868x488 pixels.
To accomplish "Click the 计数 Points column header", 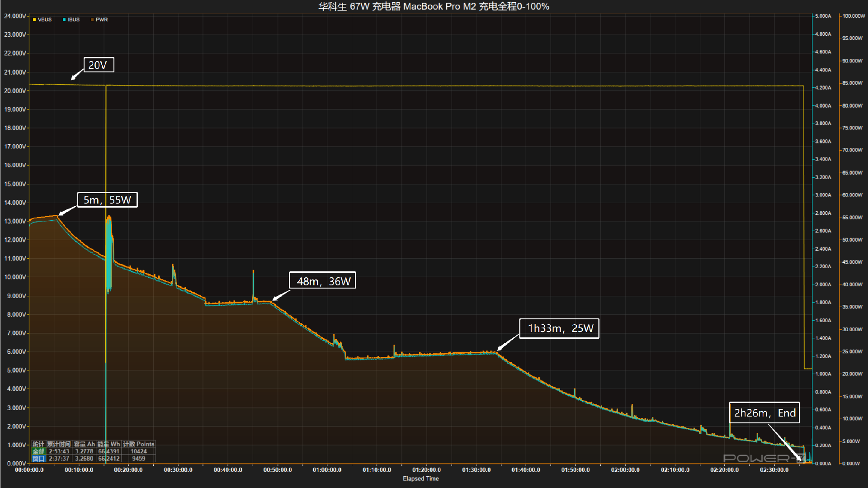I will tap(138, 444).
